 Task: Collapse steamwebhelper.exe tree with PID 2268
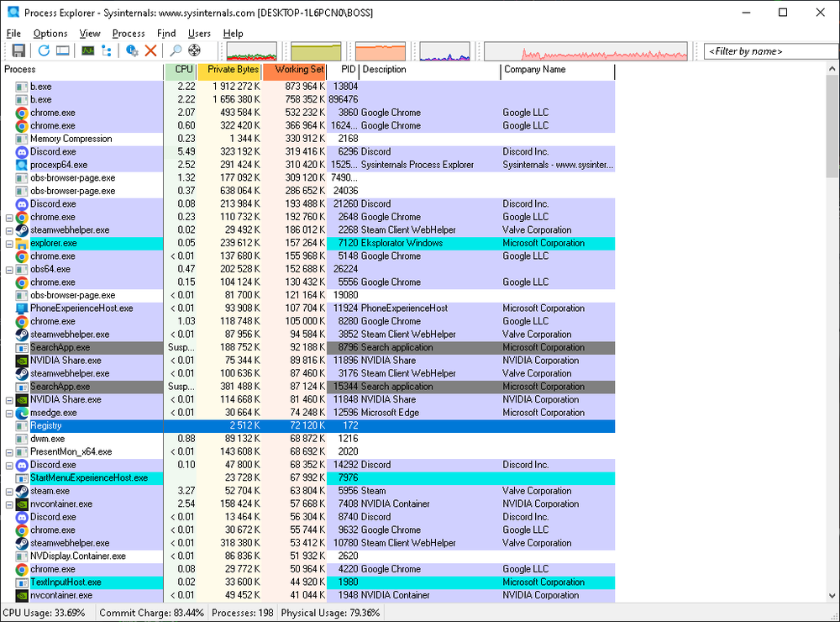tap(9, 230)
